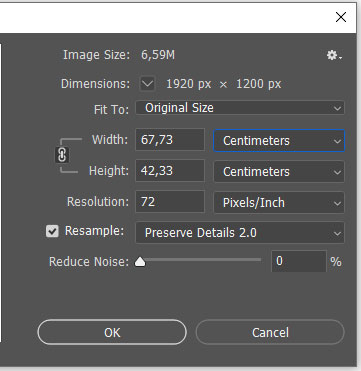This screenshot has height=371, width=361.
Task: Click the Width value field 67,73
Action: click(x=170, y=140)
